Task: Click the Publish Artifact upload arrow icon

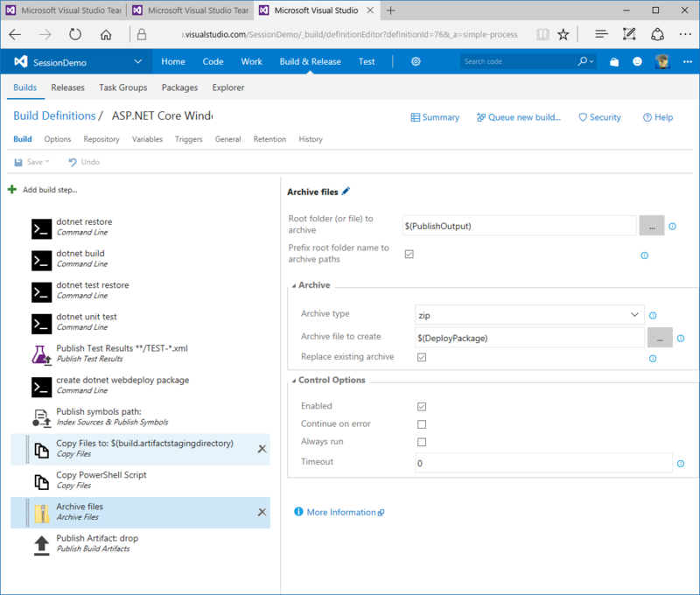Action: point(41,545)
